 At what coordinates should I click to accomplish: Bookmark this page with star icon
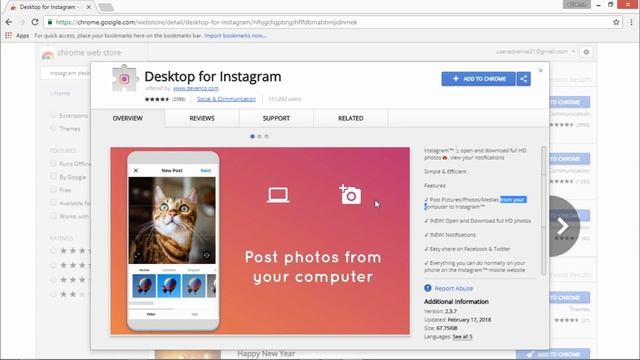click(616, 22)
